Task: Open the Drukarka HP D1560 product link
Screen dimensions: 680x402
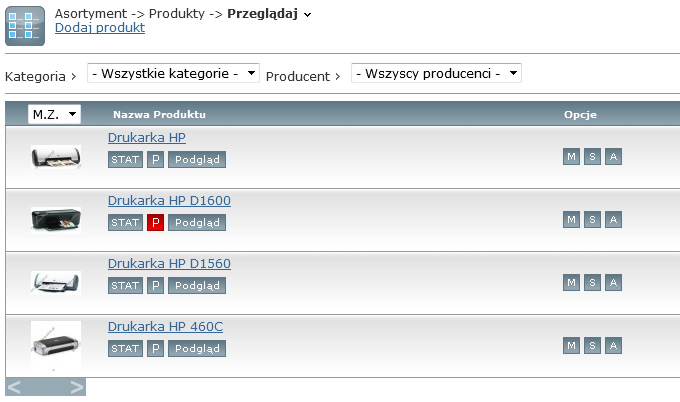Action: click(x=169, y=264)
